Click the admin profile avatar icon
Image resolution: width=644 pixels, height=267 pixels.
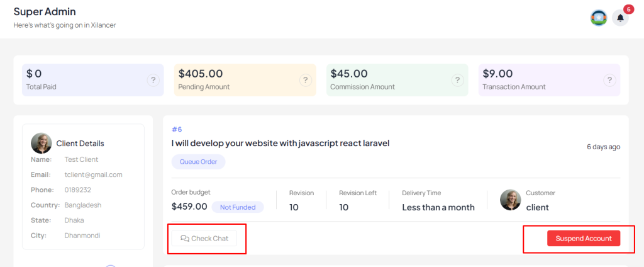point(599,18)
